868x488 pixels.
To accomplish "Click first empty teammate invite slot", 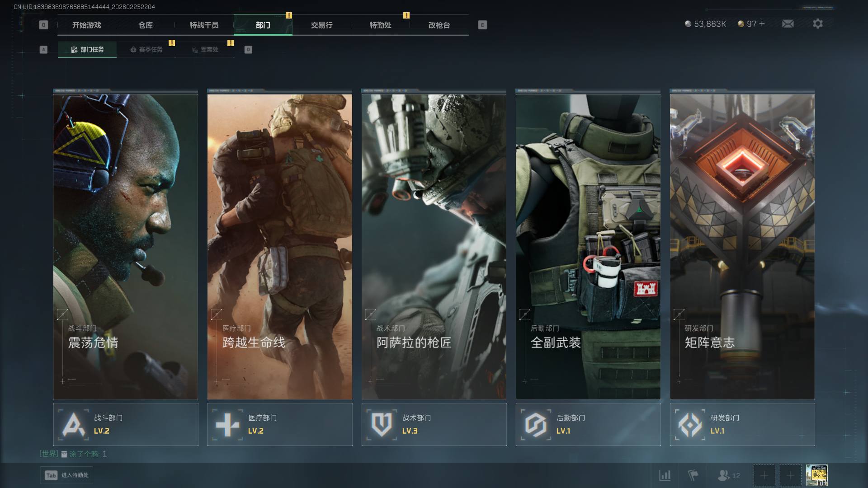I will pyautogui.click(x=764, y=475).
